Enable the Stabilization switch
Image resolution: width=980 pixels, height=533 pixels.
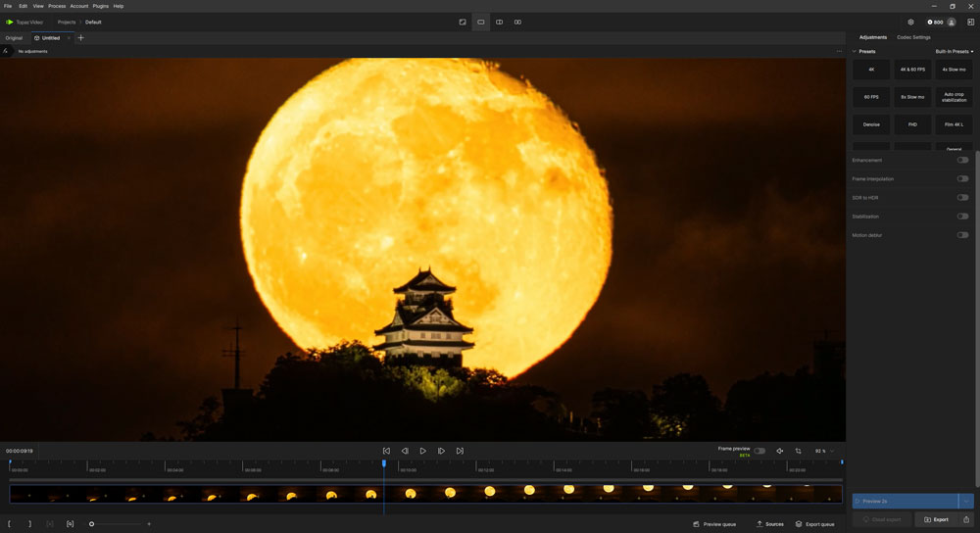tap(962, 216)
